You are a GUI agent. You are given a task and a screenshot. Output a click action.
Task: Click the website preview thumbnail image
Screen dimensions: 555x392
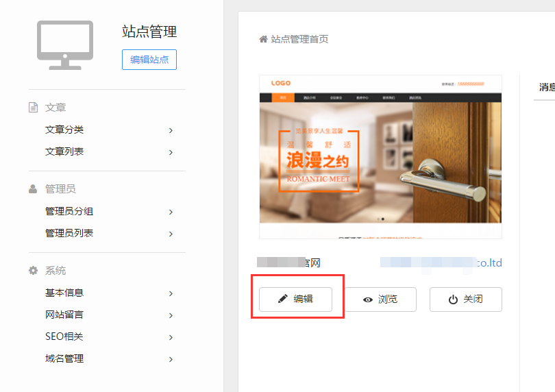coord(380,157)
